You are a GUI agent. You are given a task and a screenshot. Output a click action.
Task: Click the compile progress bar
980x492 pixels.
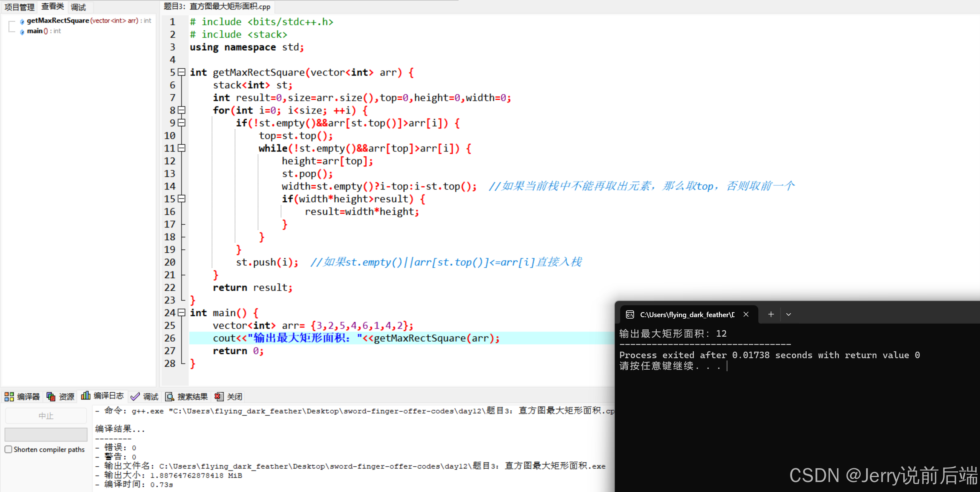coord(46,434)
